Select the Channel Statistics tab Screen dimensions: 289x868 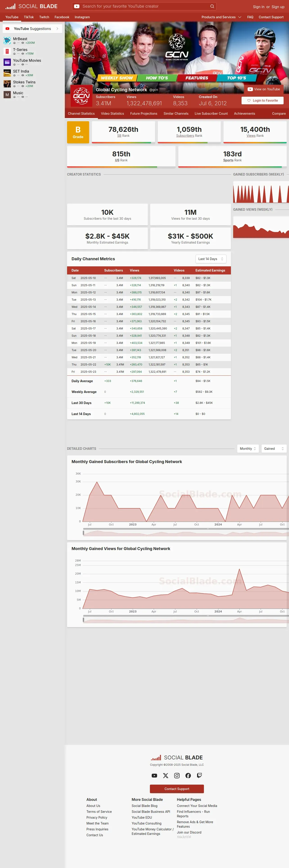pyautogui.click(x=81, y=114)
